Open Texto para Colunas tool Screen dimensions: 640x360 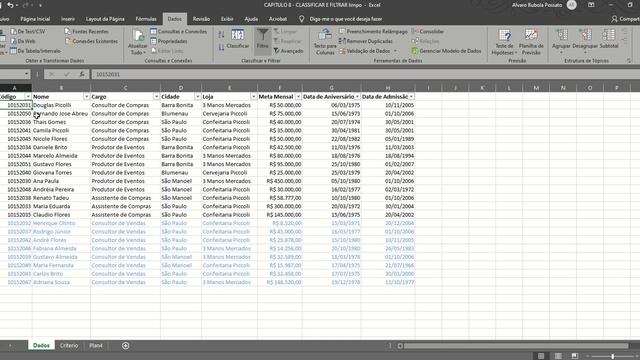(x=325, y=42)
